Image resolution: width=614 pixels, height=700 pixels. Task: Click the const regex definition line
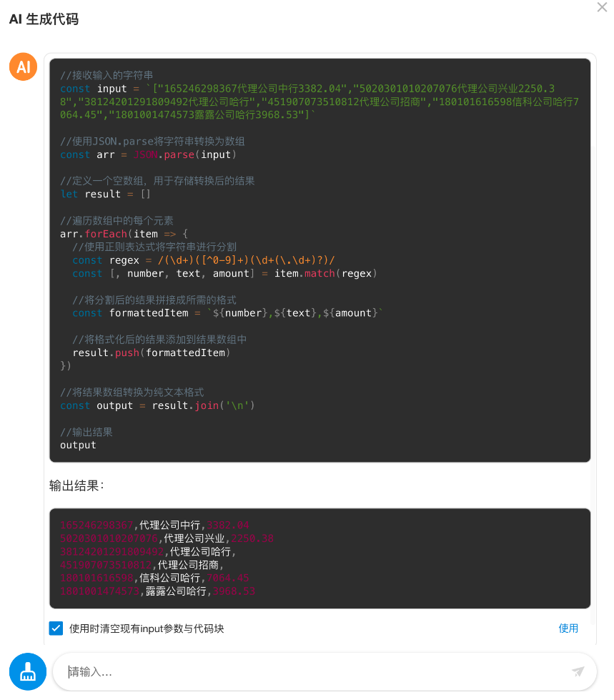203,260
